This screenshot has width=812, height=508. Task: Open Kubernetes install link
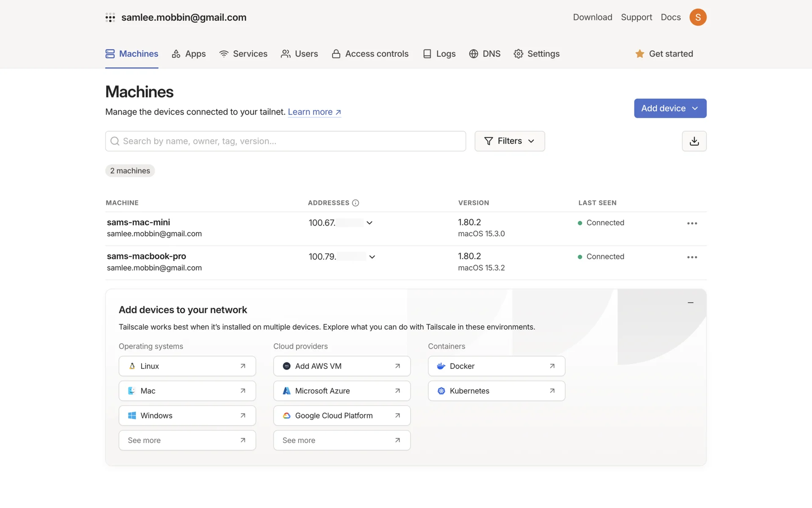pos(496,391)
